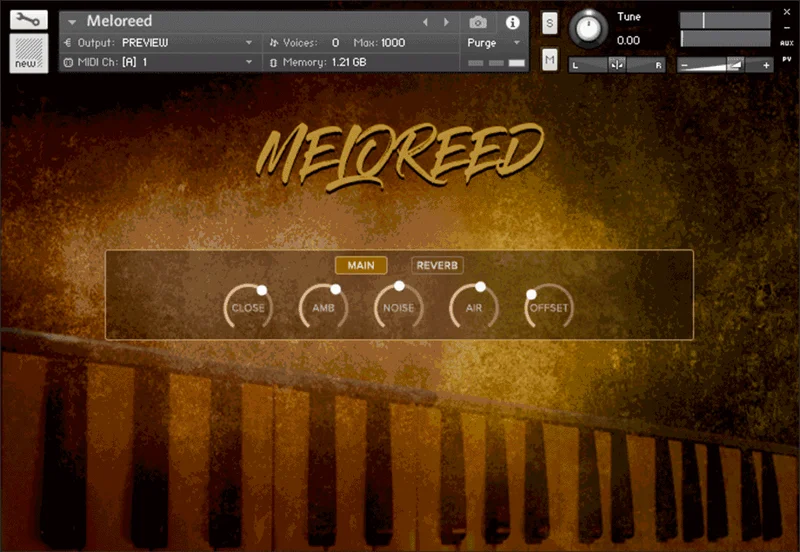800x552 pixels.
Task: Click the MIDI channel icon
Action: [68, 62]
